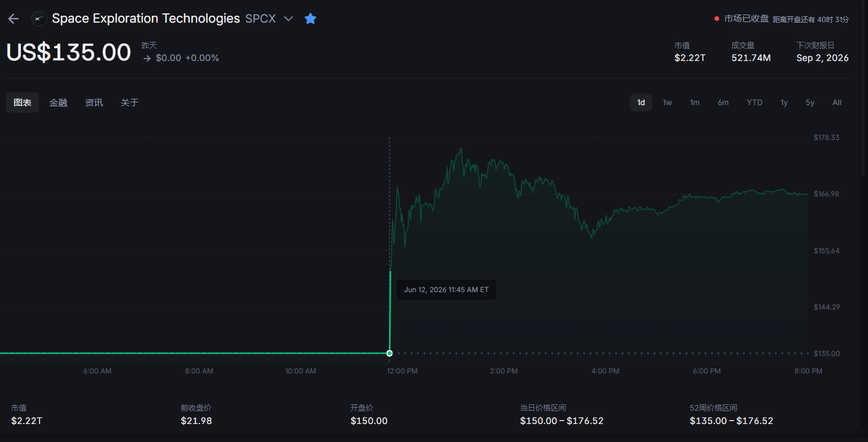
Task: Click the 8:00 PM time axis label
Action: (x=809, y=371)
